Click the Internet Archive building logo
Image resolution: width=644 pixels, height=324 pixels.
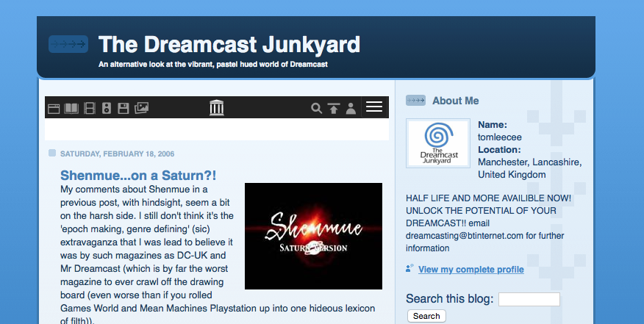point(216,107)
